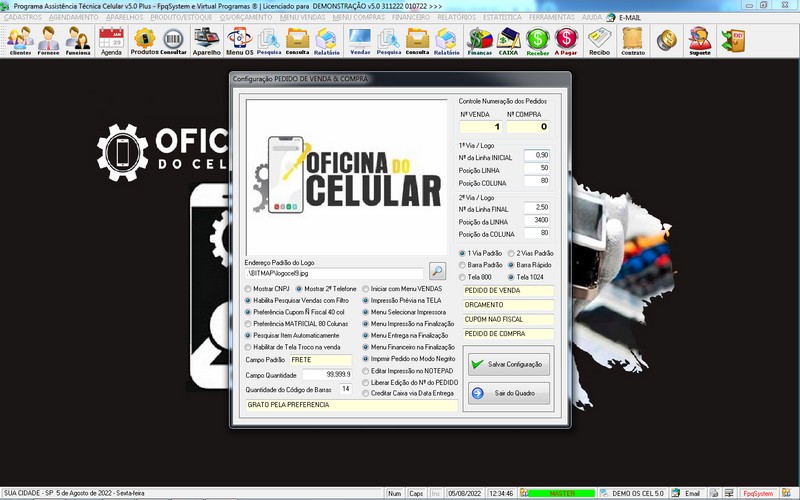This screenshot has height=500, width=800.
Task: Open the CAIXA cash register icon
Action: tap(509, 41)
